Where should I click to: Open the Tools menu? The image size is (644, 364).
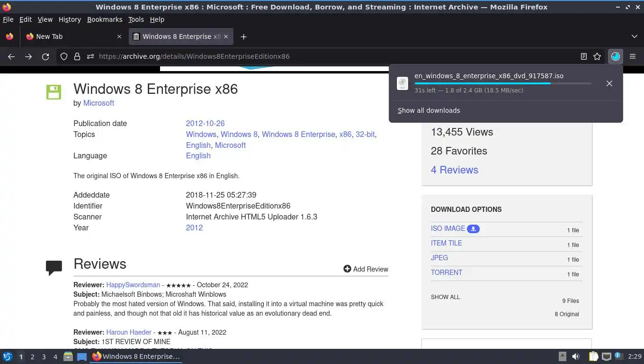pos(136,19)
